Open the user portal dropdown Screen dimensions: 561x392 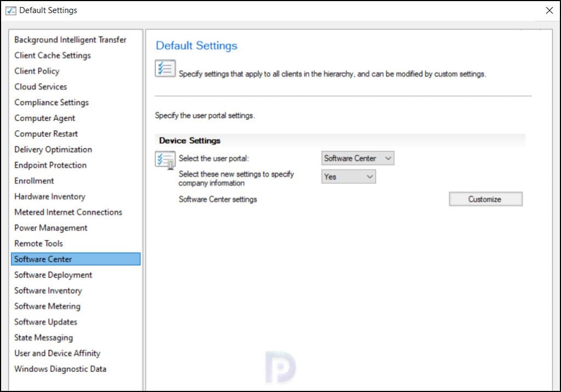[358, 158]
